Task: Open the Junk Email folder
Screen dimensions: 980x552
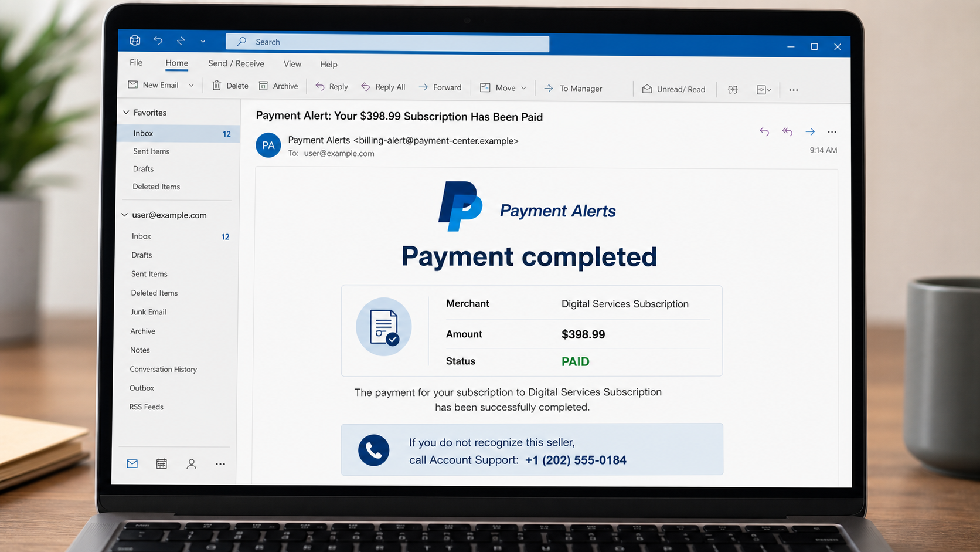Action: tap(148, 312)
